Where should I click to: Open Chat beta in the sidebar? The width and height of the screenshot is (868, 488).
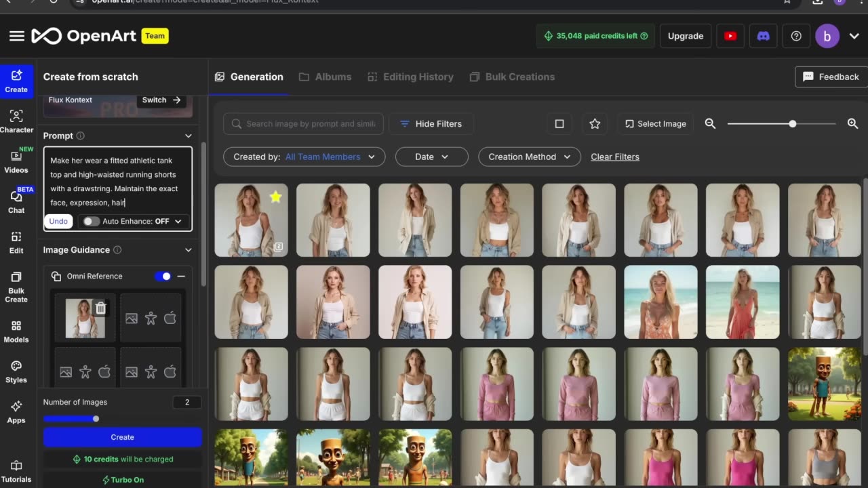pyautogui.click(x=16, y=201)
